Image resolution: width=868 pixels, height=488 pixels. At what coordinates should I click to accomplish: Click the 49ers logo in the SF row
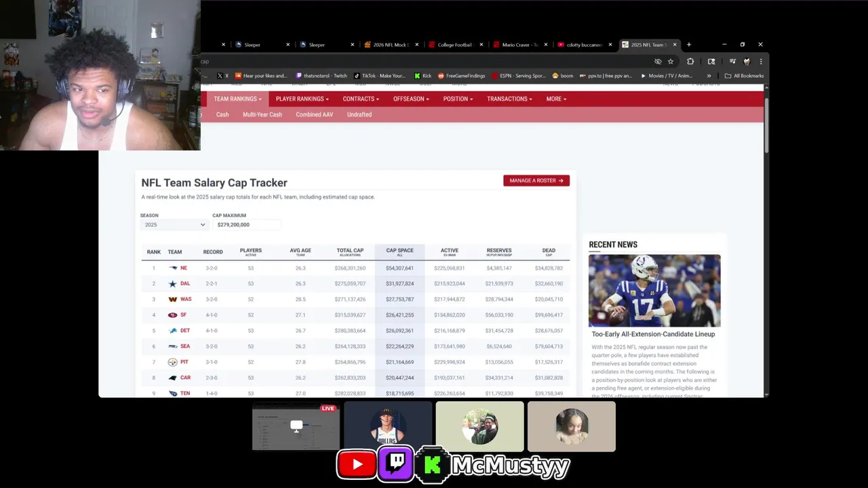coord(172,315)
